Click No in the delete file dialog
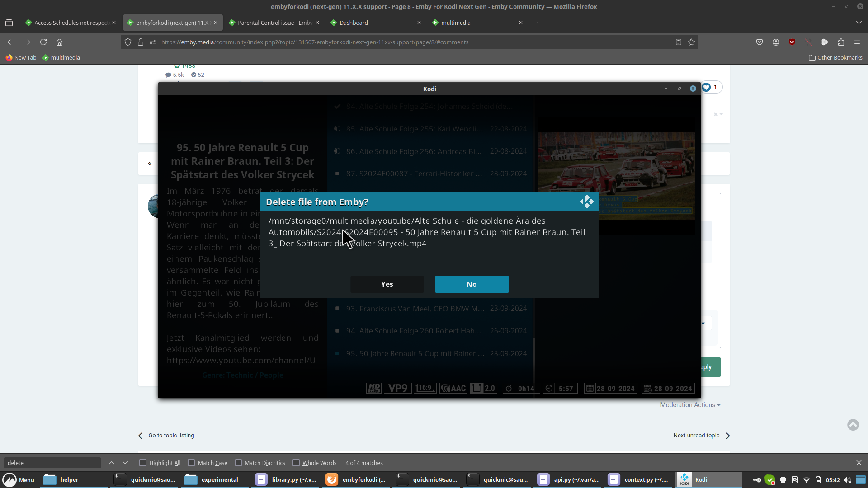The image size is (868, 488). click(x=472, y=284)
